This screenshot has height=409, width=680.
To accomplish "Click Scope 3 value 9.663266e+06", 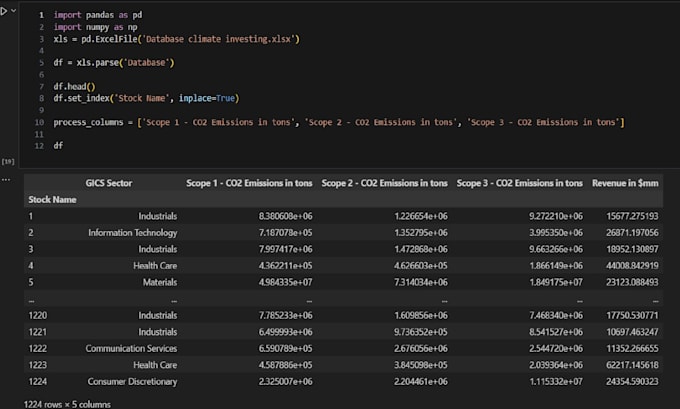I will (556, 249).
